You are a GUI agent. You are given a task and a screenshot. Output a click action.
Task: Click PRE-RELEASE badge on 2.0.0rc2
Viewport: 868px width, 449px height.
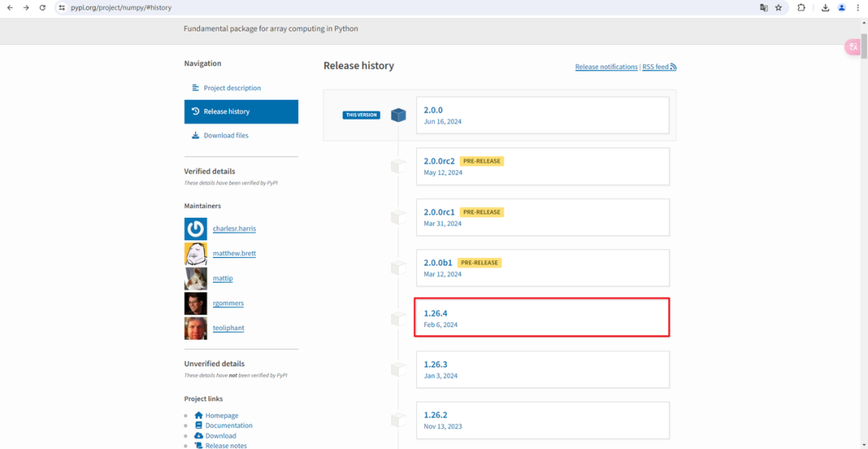(x=481, y=161)
